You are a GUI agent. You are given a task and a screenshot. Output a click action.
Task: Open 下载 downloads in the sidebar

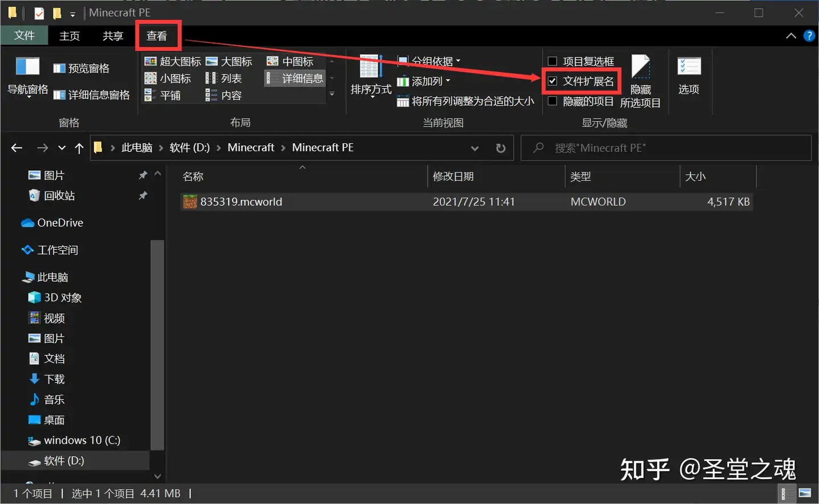47,379
